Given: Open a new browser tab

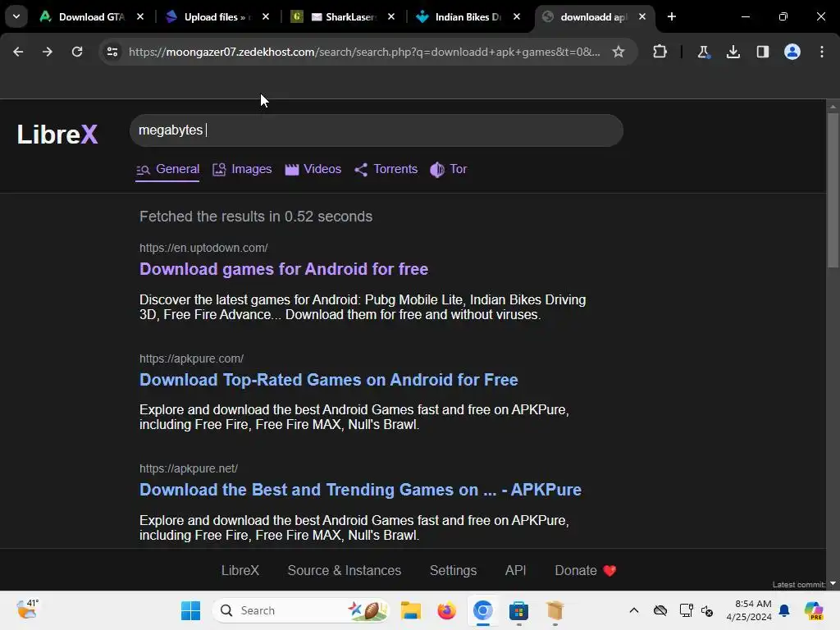Looking at the screenshot, I should (x=672, y=16).
